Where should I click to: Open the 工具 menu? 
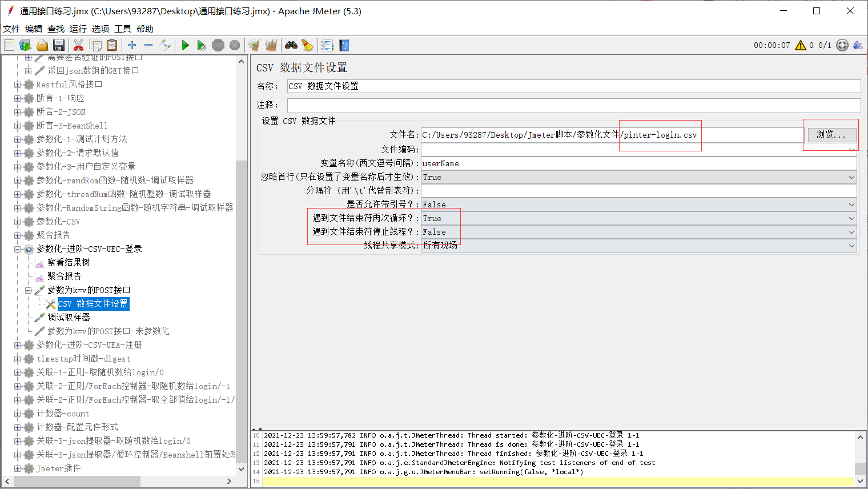coord(123,29)
